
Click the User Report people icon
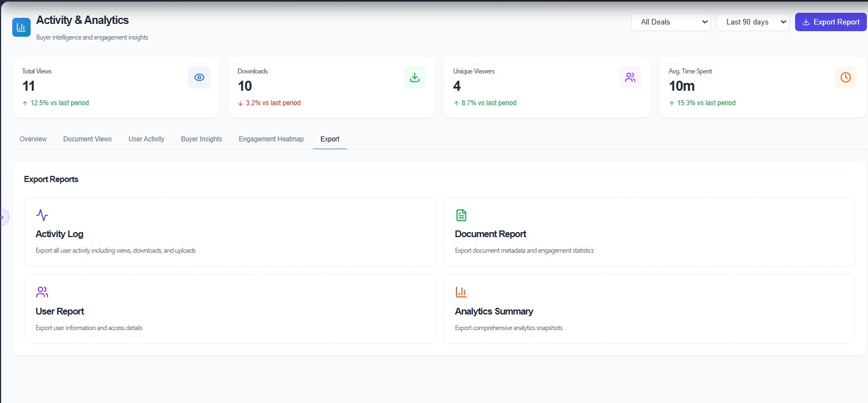[x=42, y=291]
